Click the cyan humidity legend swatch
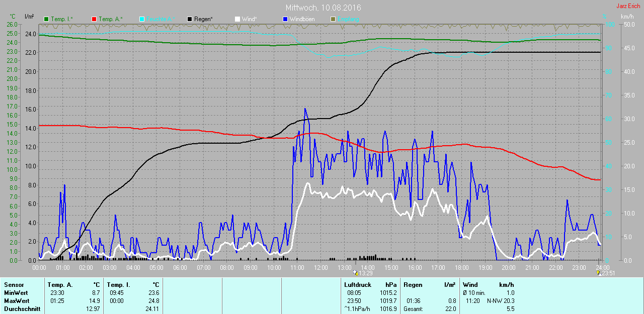This screenshot has height=314, width=644. [142, 19]
